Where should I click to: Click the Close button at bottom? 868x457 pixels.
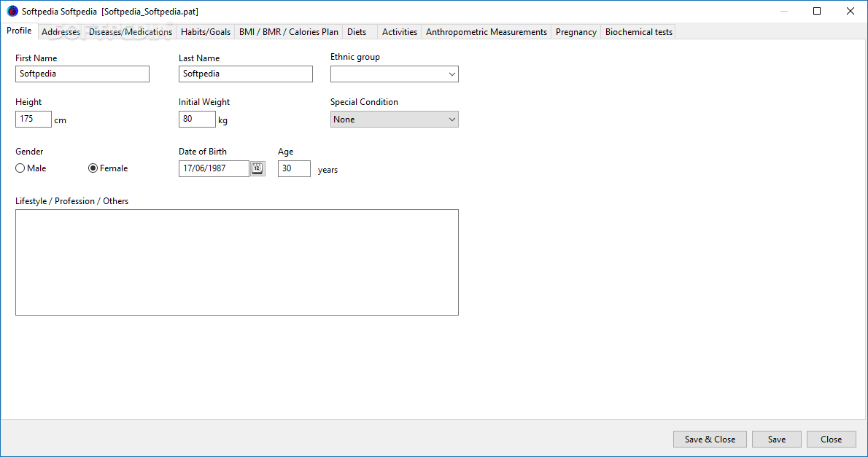tap(831, 440)
